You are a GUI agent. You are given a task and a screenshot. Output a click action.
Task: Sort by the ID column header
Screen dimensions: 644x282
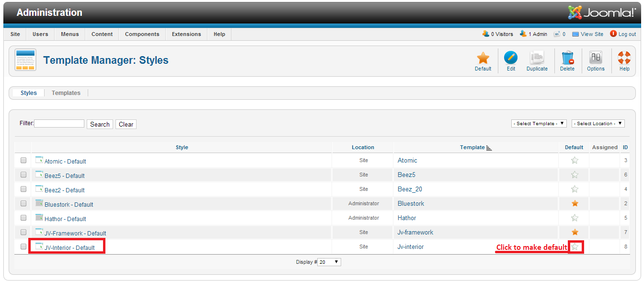(x=625, y=148)
